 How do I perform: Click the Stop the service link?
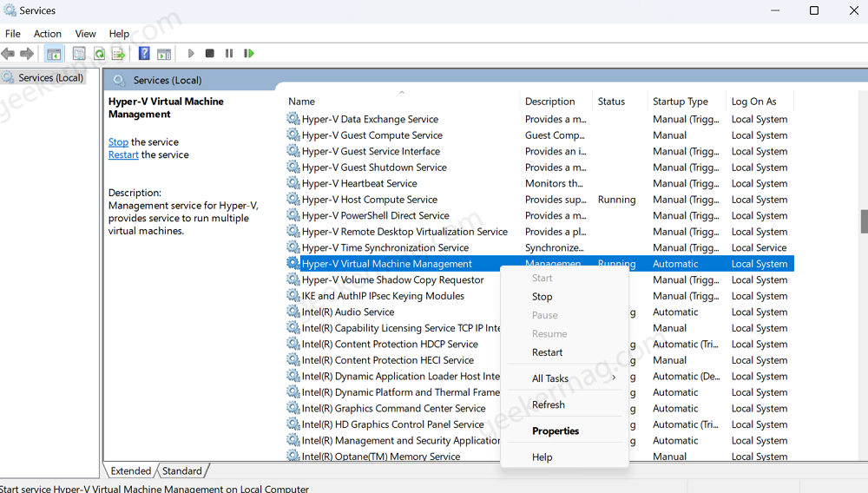point(118,142)
